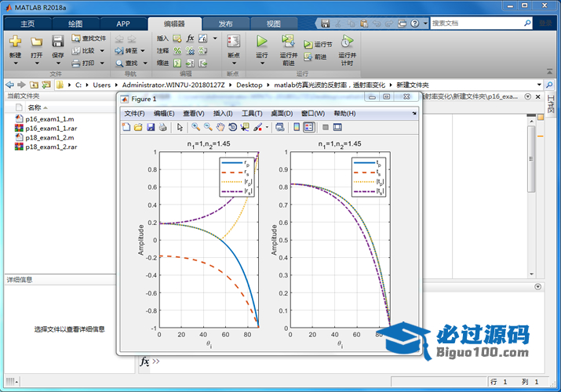Screen dimensions: 561x392
Task: Click the 打印 (Print) button in ribbon
Action: click(x=84, y=64)
